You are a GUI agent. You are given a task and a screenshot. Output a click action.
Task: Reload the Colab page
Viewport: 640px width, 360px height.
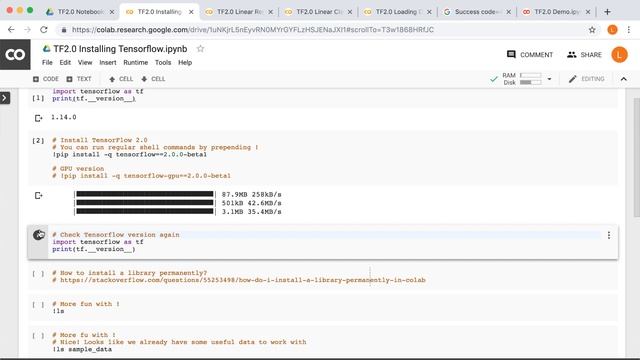[x=44, y=30]
